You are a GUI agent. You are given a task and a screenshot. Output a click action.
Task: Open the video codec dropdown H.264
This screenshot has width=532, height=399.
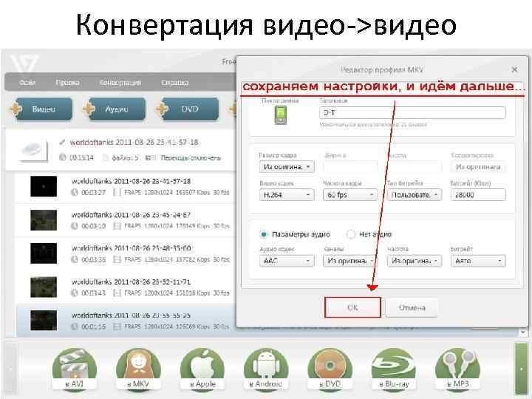(287, 195)
